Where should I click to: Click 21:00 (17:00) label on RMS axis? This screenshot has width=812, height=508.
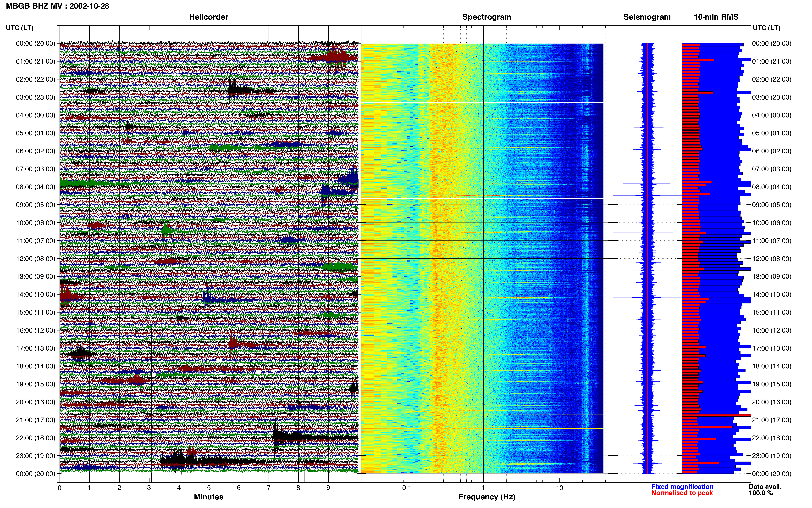(772, 420)
